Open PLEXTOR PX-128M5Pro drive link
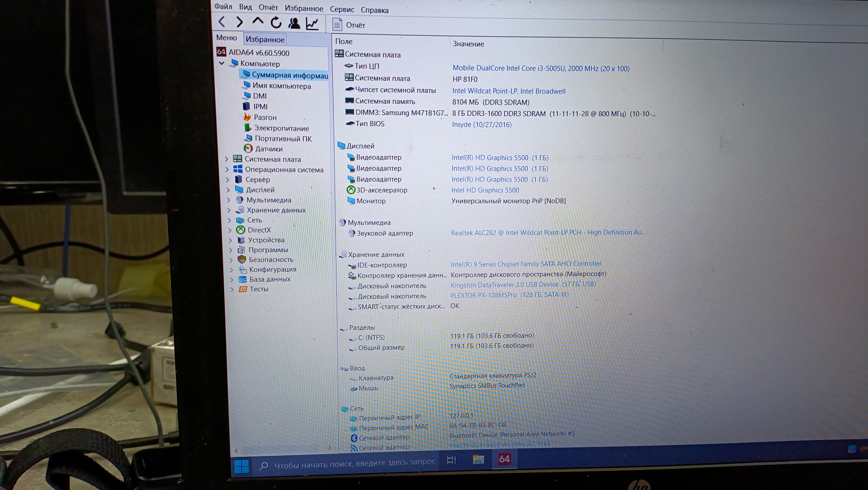This screenshot has width=868, height=490. click(509, 295)
